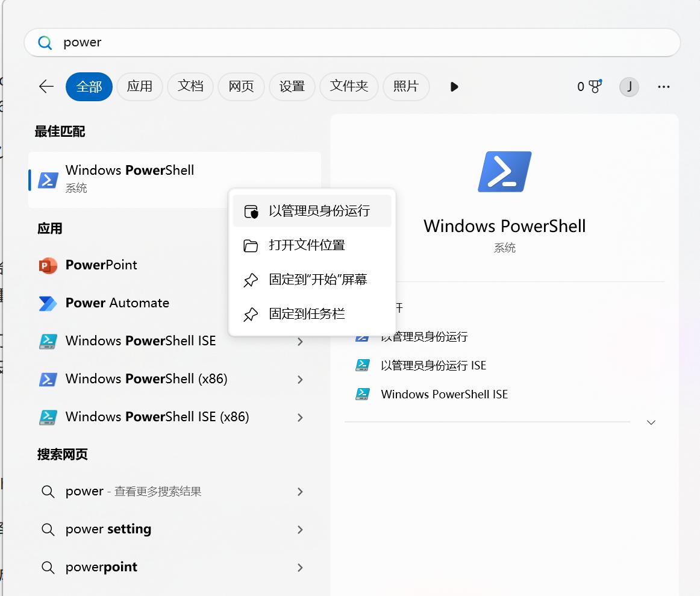Click the pin icon for pin to taskbar
The image size is (700, 596).
pos(251,315)
